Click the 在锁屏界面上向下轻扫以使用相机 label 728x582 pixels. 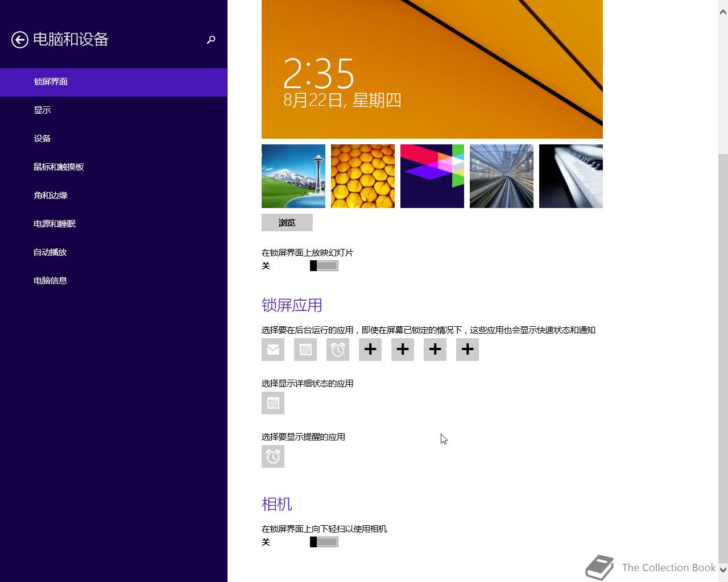click(324, 529)
